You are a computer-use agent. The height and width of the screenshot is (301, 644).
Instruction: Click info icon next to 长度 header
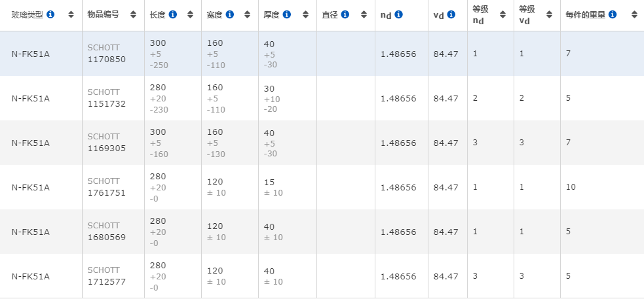tap(173, 15)
